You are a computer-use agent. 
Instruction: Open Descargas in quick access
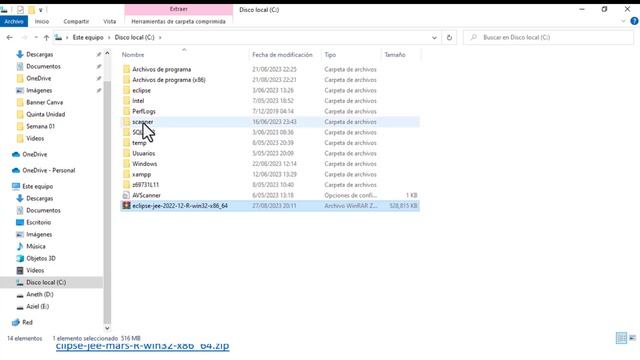pos(40,54)
